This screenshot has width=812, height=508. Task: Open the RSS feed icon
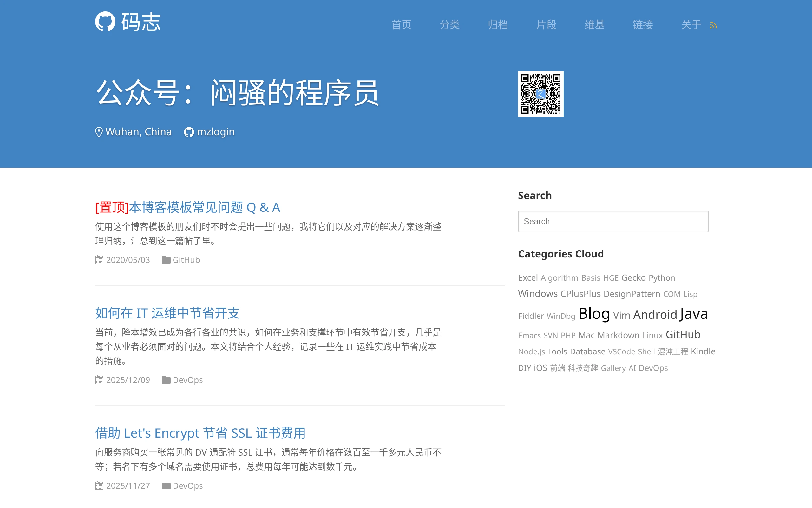click(x=713, y=25)
